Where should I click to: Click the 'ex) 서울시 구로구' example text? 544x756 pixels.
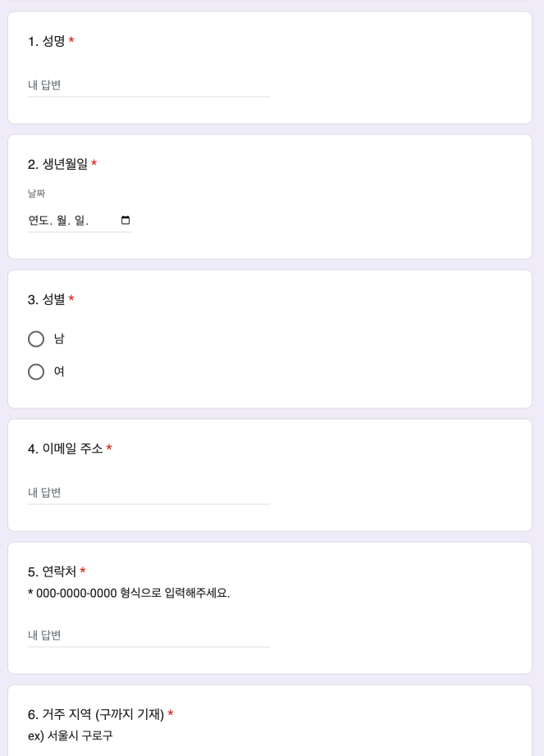pyautogui.click(x=70, y=736)
